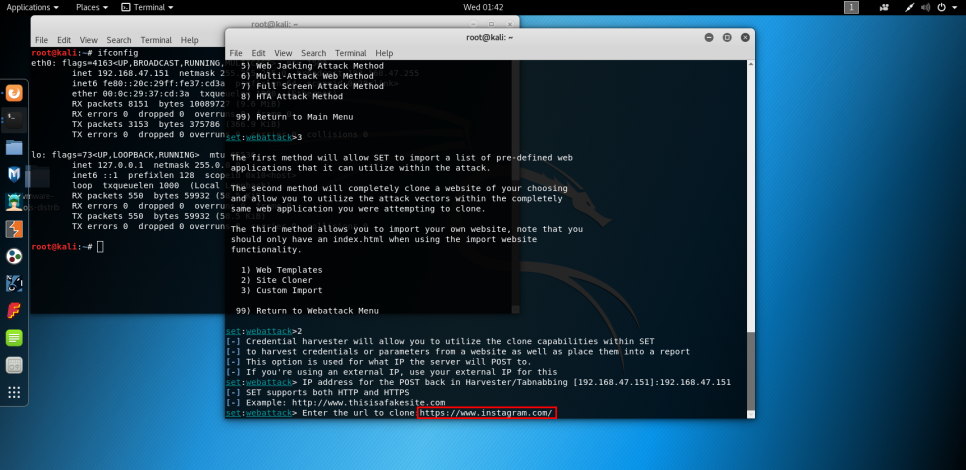Click the 'root@kali:~# ifconfig' command line
Screen dimensions: 966x470
(85, 53)
